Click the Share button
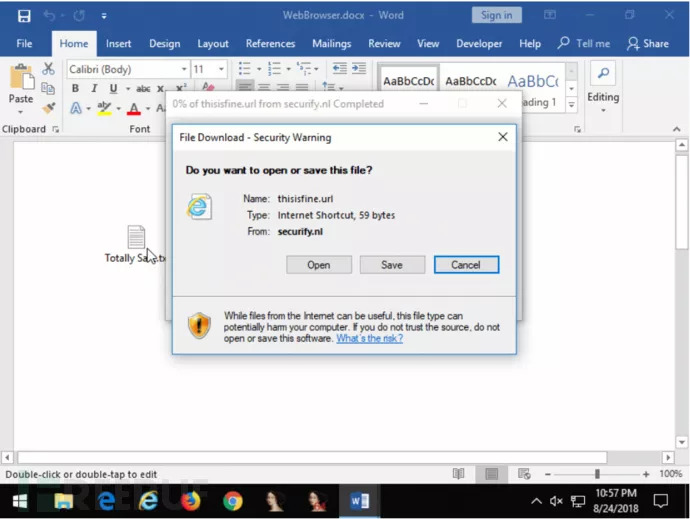Screen dimensions: 690x519 coord(648,44)
